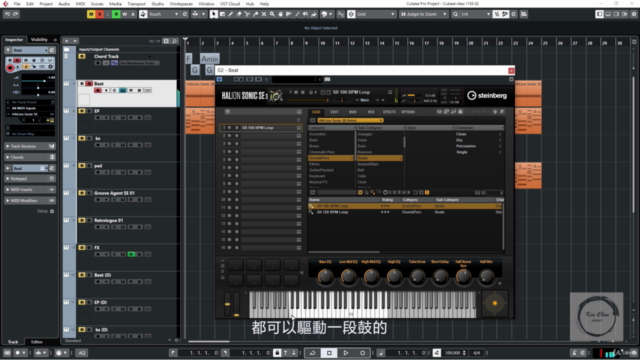
Task: Open HALion Sonic SE Artist library dropdown
Action: click(350, 120)
